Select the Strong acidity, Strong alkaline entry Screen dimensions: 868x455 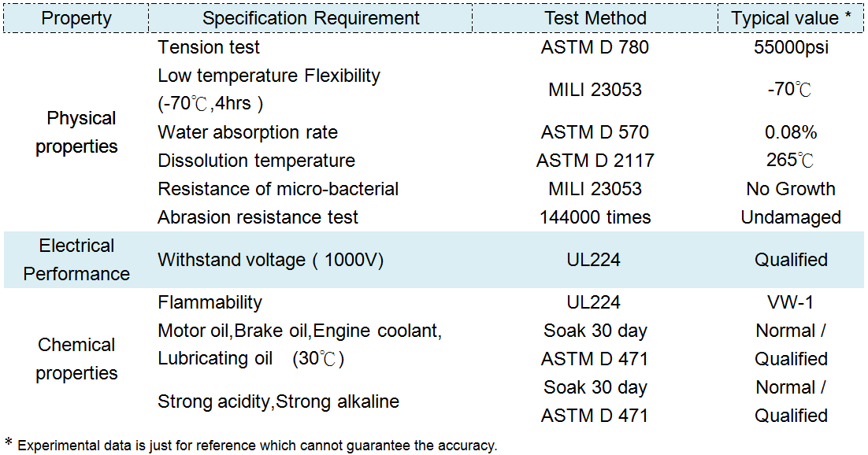click(x=278, y=401)
